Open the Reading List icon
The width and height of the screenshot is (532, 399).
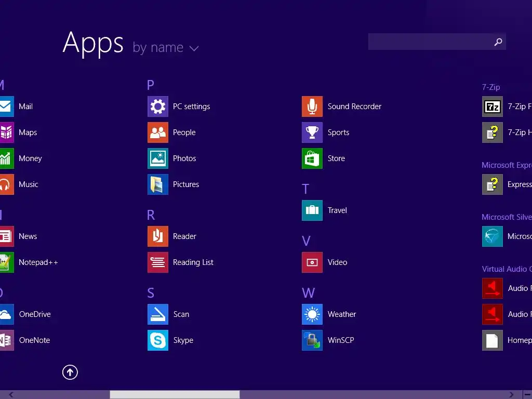pyautogui.click(x=158, y=262)
